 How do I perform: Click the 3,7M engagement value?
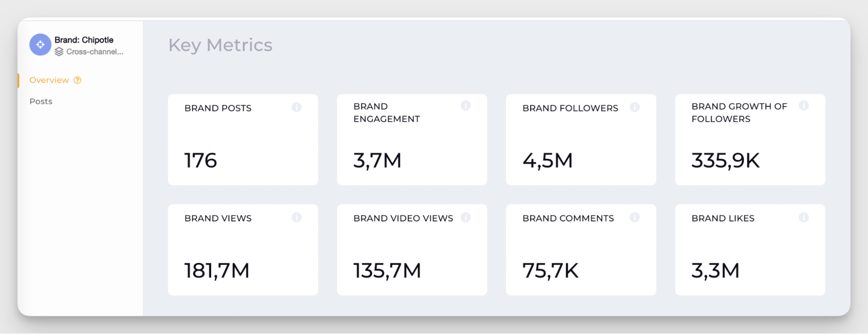(x=377, y=160)
